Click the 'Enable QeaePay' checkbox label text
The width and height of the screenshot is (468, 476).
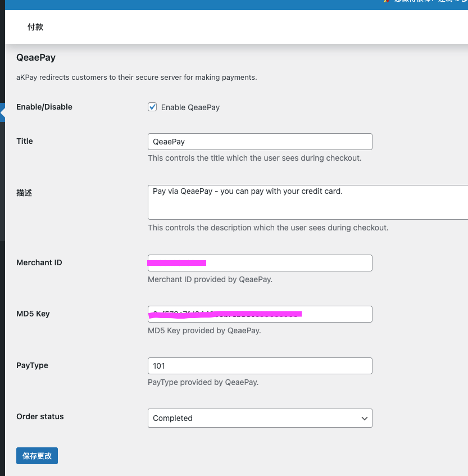coord(190,107)
